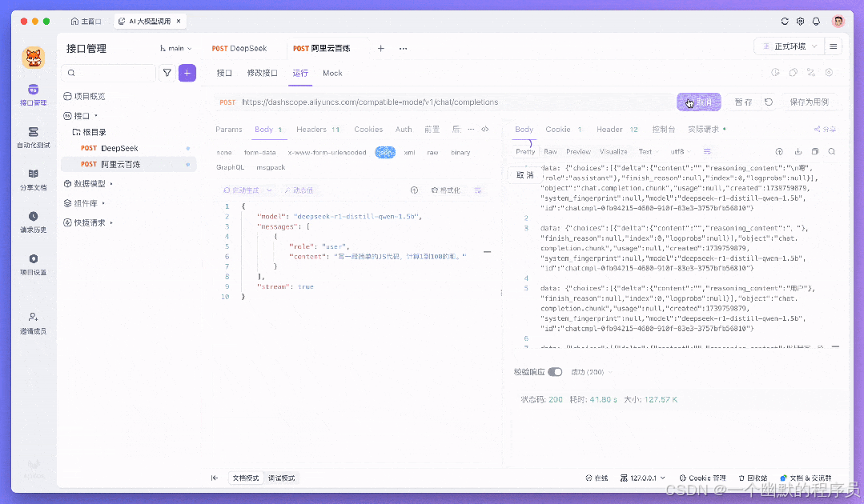The width and height of the screenshot is (864, 504).
Task: Toggle the 校验响应 switch
Action: point(555,372)
